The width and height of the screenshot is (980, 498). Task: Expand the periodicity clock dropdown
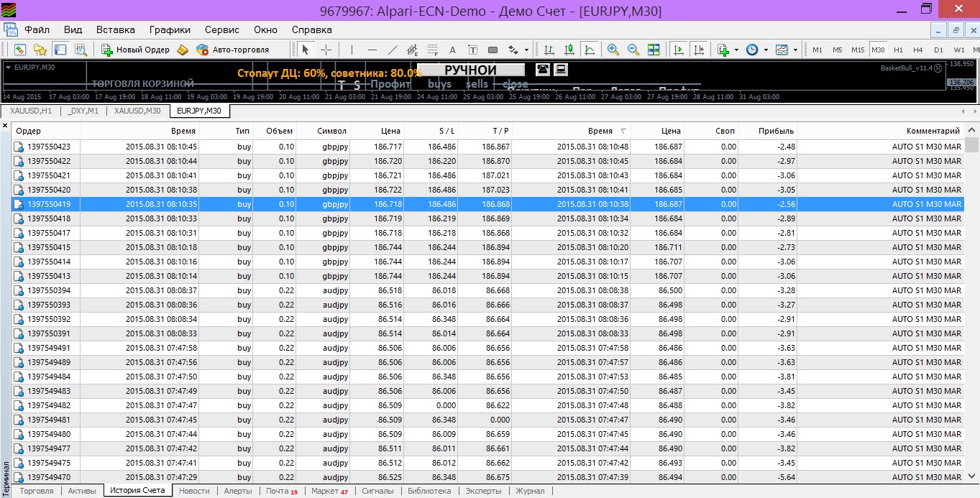tap(766, 50)
